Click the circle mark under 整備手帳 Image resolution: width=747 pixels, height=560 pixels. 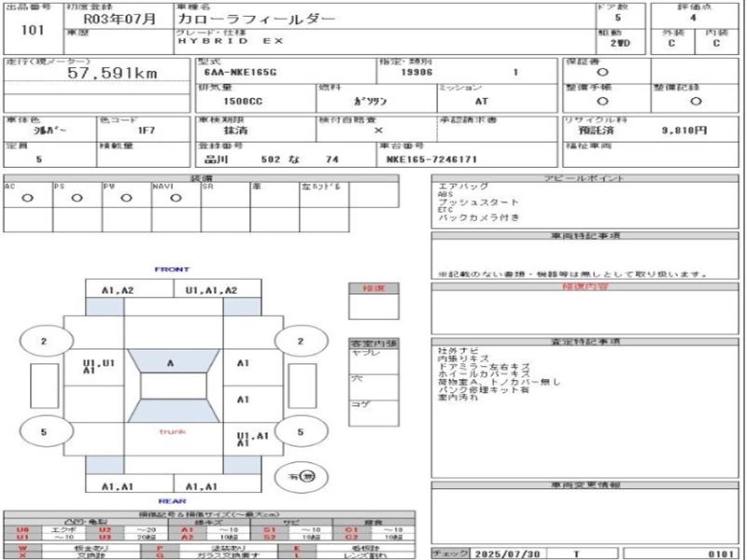602,102
